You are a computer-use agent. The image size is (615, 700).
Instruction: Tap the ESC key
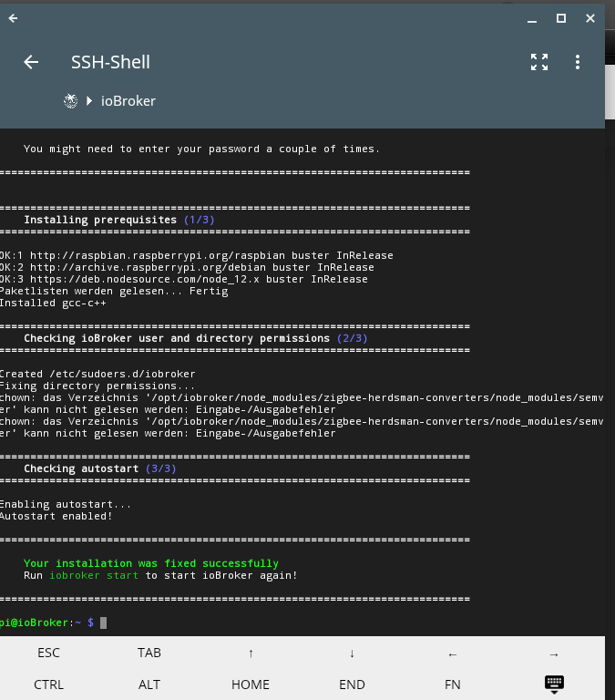tap(48, 653)
